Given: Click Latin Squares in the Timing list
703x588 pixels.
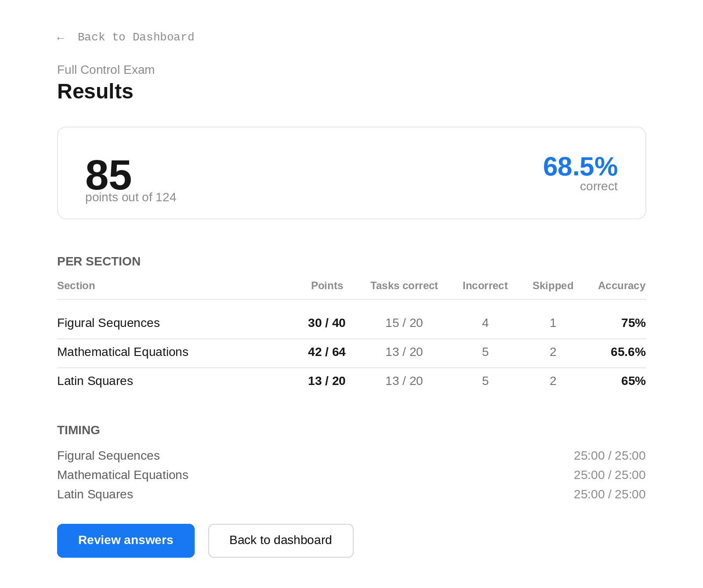Looking at the screenshot, I should (95, 494).
